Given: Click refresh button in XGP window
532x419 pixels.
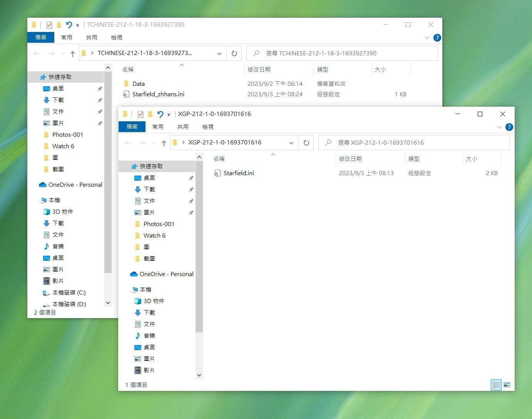Looking at the screenshot, I should click(x=306, y=143).
